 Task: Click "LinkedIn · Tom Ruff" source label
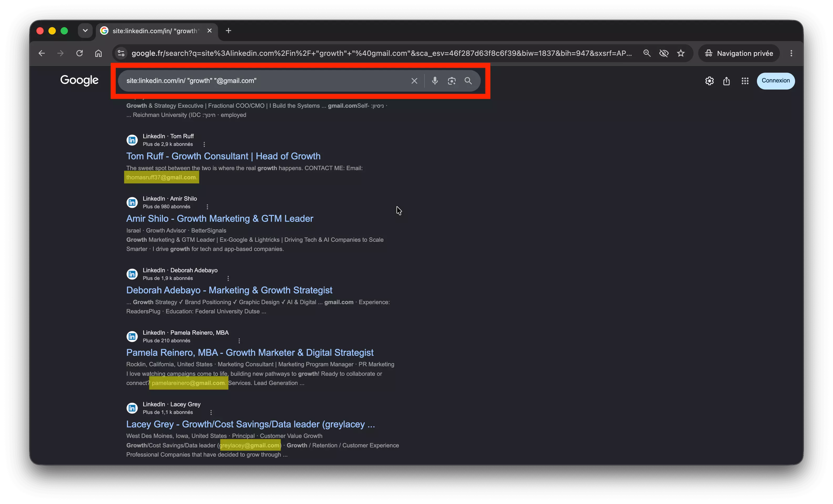click(x=168, y=136)
